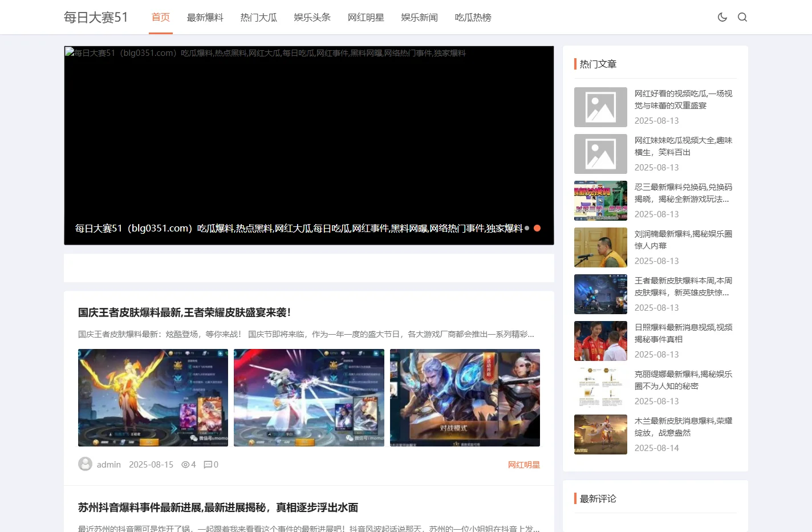Click the 每日大赛51 site logo

click(x=96, y=17)
